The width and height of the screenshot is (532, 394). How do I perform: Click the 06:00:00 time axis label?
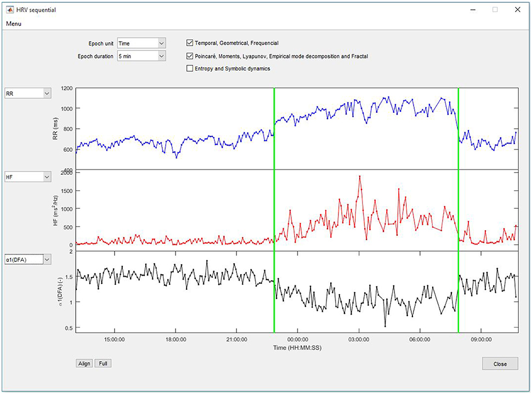[x=420, y=339]
